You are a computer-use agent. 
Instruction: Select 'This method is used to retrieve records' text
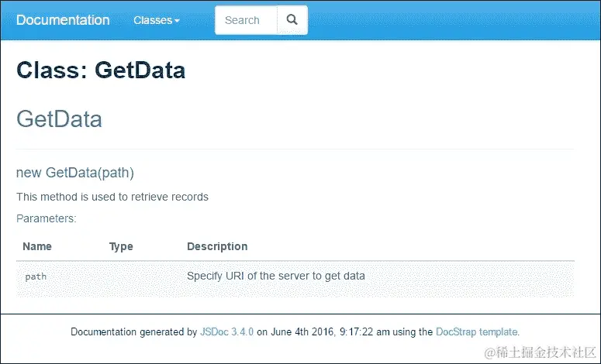tap(112, 197)
